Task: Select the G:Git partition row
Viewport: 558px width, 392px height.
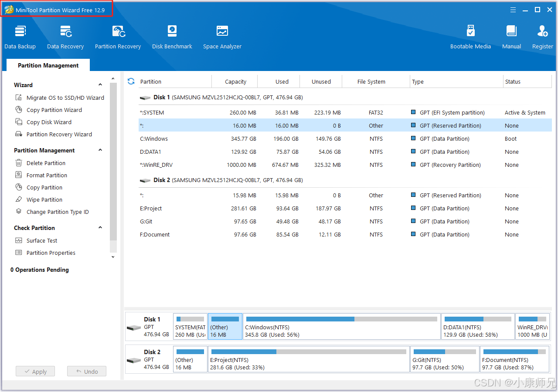Action: tap(345, 221)
